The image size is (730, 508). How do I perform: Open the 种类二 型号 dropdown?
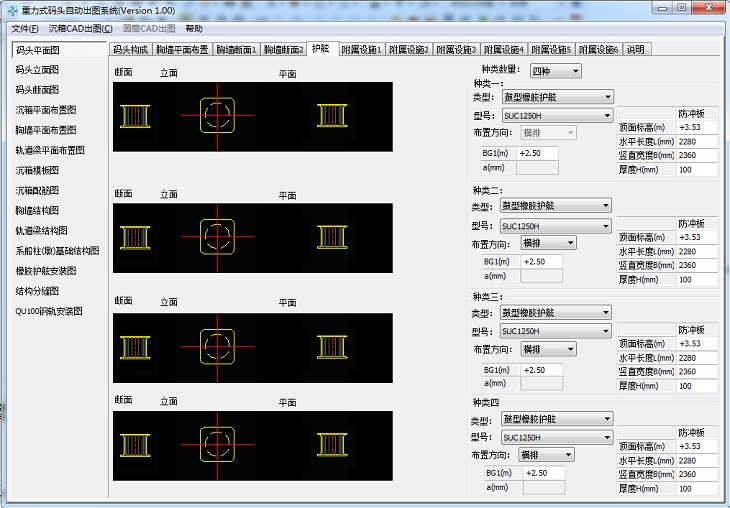click(556, 226)
